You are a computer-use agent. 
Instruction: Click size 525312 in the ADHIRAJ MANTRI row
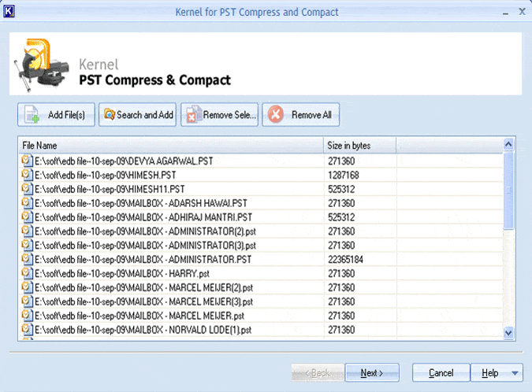point(341,217)
